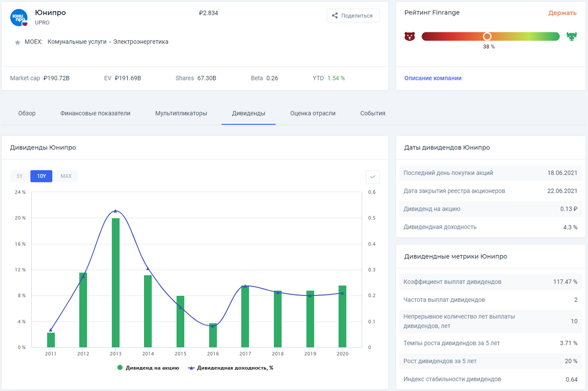Click the UPRO ticker text
The width and height of the screenshot is (588, 391).
coord(42,23)
